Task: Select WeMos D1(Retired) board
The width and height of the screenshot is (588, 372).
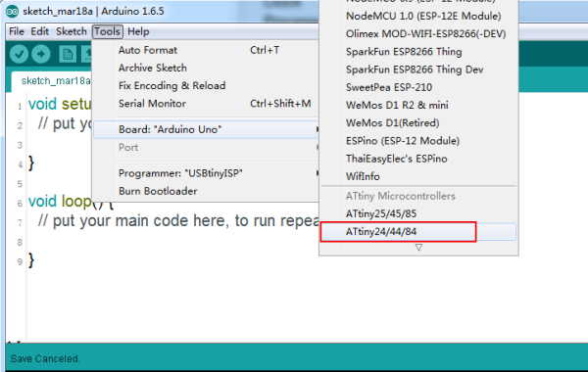Action: click(392, 123)
